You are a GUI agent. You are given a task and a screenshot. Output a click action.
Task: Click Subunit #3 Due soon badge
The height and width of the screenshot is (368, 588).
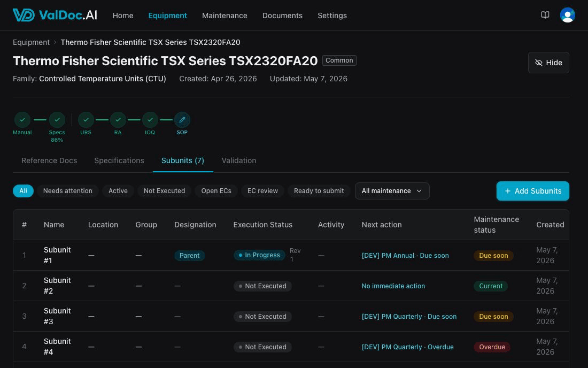[x=493, y=316]
